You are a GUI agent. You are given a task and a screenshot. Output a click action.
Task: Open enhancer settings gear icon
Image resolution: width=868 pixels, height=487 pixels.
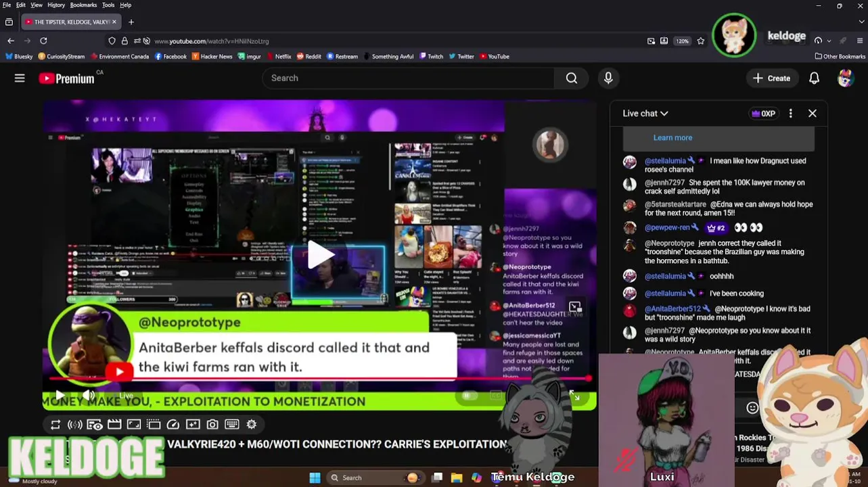[252, 425]
